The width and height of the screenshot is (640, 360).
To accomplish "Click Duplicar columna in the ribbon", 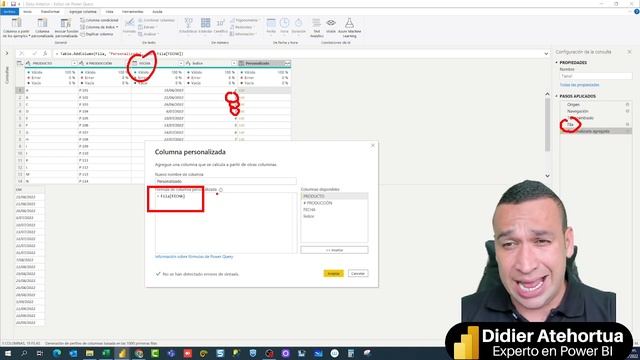I will click(x=97, y=34).
